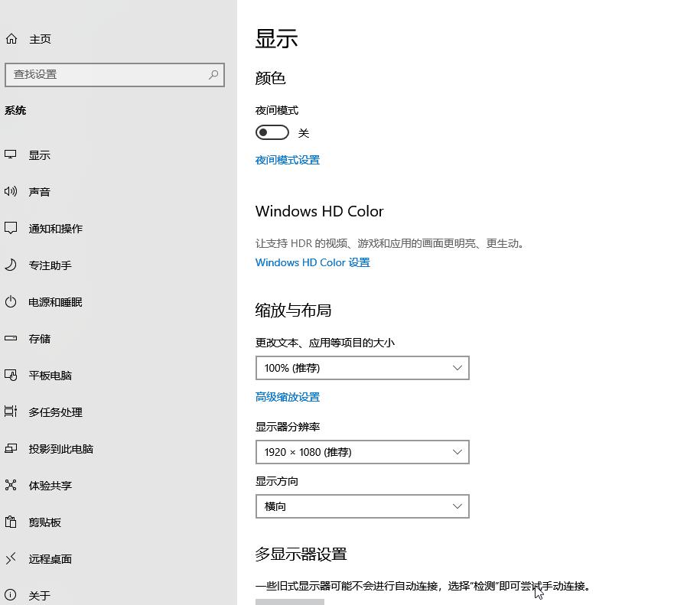Open the 显示器分辨率 dropdown
This screenshot has width=700, height=605.
click(362, 452)
